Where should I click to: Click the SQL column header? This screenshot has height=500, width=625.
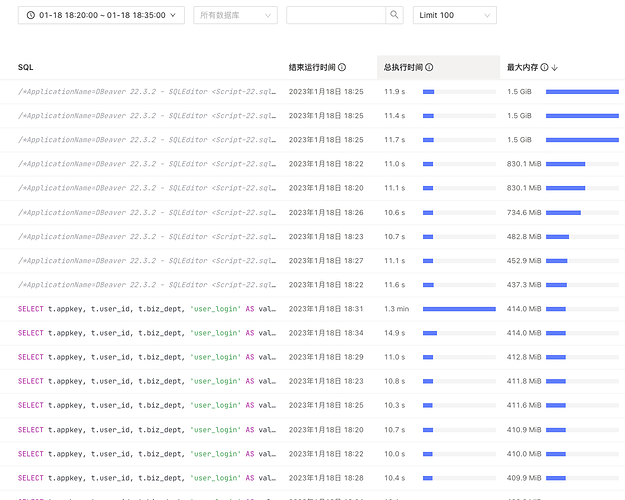pos(26,67)
